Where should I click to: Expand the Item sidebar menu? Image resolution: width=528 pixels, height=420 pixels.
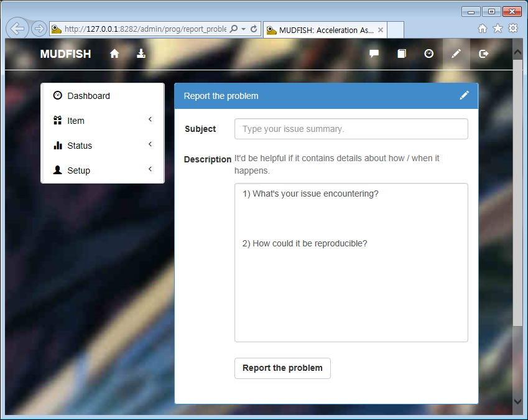click(x=76, y=121)
